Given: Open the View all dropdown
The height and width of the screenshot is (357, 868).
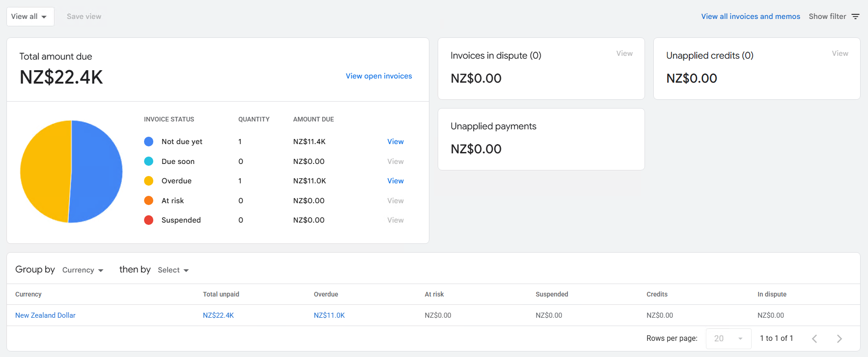Looking at the screenshot, I should (x=30, y=17).
